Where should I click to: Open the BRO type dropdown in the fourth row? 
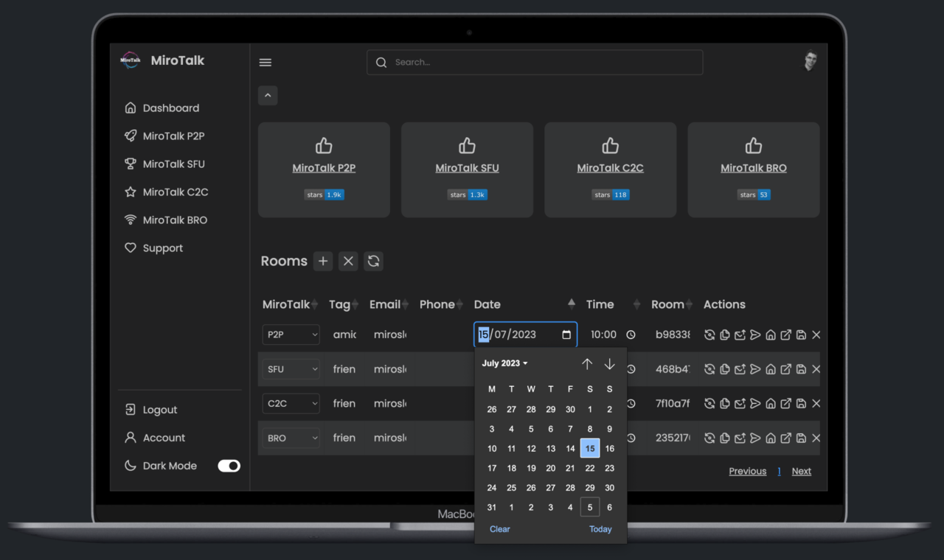[291, 438]
